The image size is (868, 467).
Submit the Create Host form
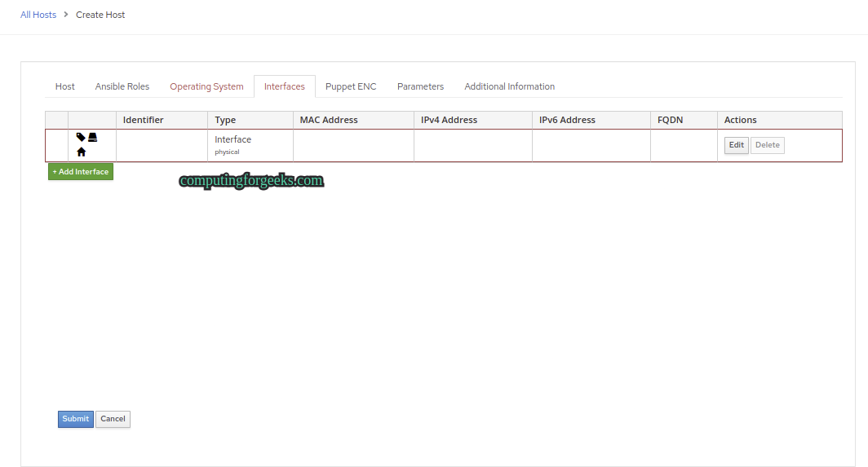[75, 419]
